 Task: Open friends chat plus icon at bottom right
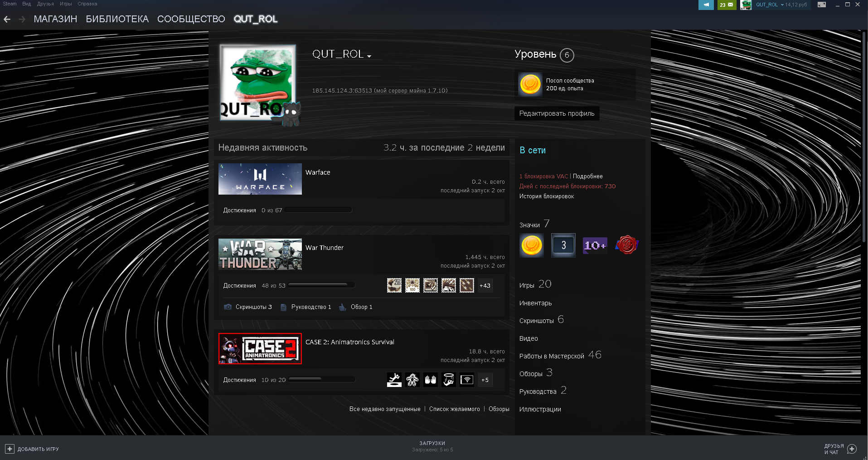[852, 449]
